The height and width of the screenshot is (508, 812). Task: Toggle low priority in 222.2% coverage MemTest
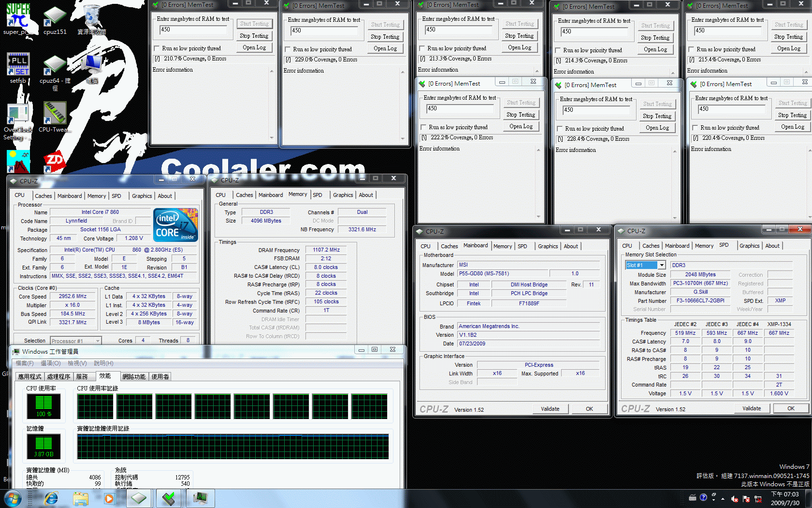(423, 127)
